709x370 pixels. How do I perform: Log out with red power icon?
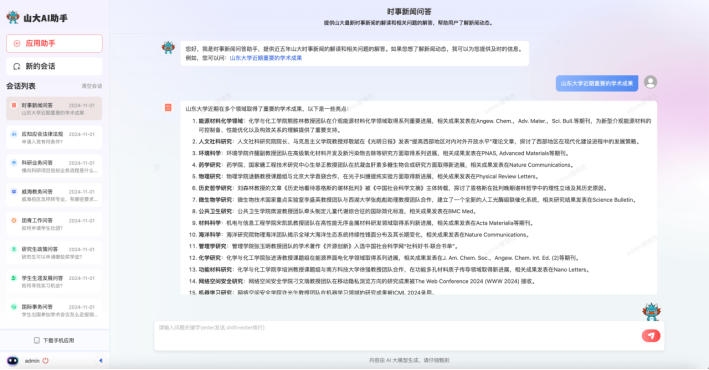click(45, 361)
